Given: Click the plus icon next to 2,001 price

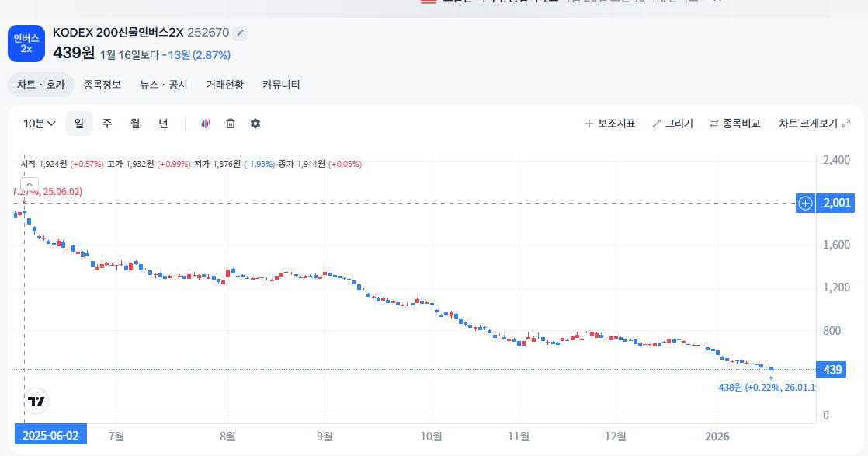Looking at the screenshot, I should click(x=806, y=204).
